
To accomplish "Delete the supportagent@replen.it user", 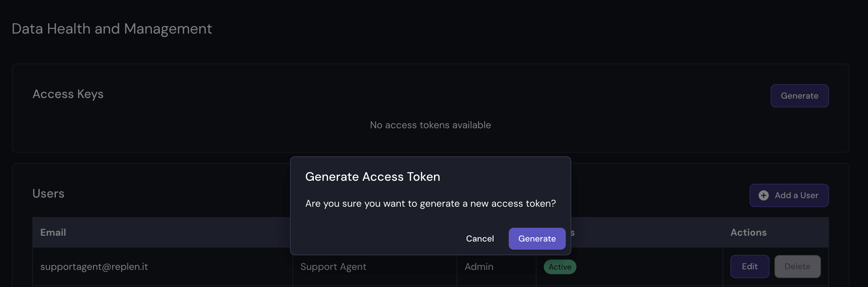I will pos(797,267).
